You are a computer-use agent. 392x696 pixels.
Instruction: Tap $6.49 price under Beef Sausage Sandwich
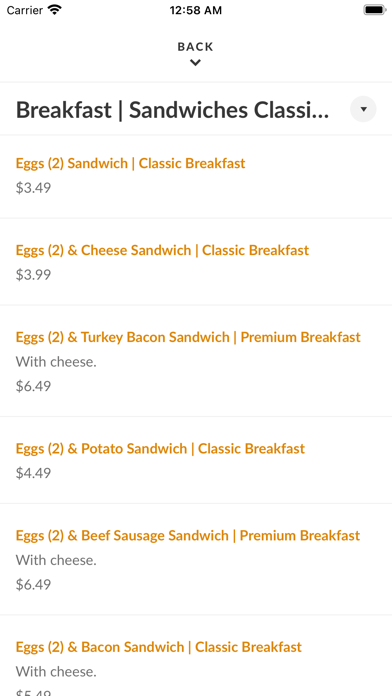(x=33, y=585)
